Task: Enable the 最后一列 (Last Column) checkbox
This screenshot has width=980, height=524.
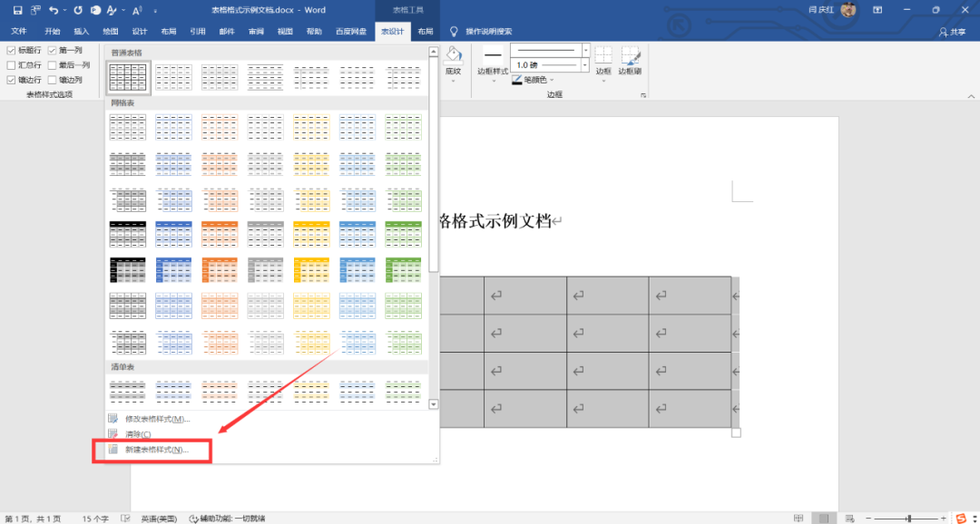Action: [52, 65]
